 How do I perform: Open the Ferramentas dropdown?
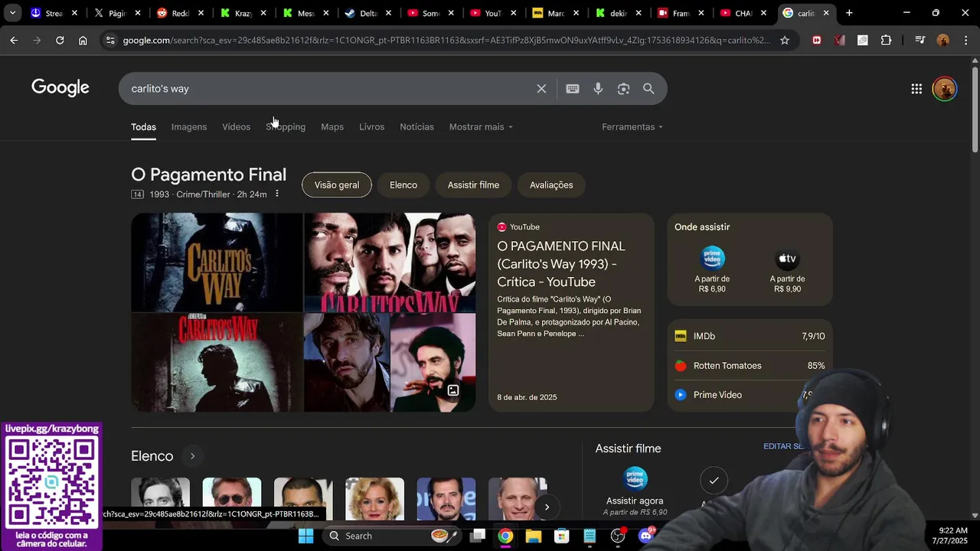[x=632, y=127]
